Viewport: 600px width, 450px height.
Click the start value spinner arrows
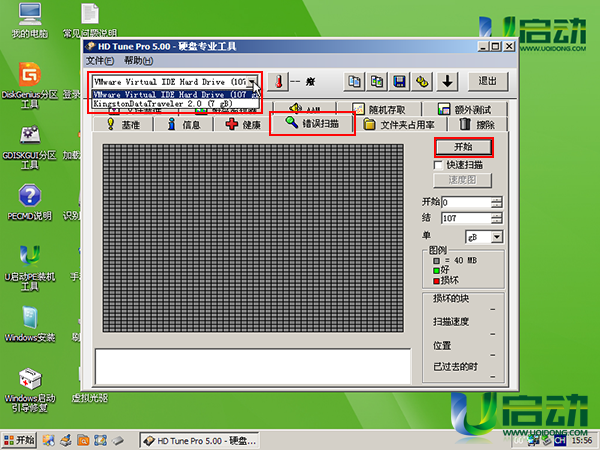tap(497, 202)
